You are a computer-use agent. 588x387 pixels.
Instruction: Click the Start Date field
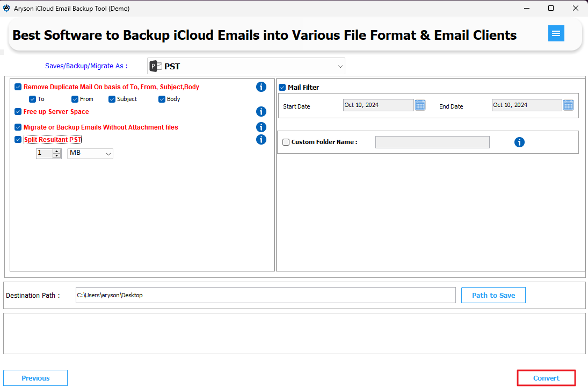[x=379, y=105]
